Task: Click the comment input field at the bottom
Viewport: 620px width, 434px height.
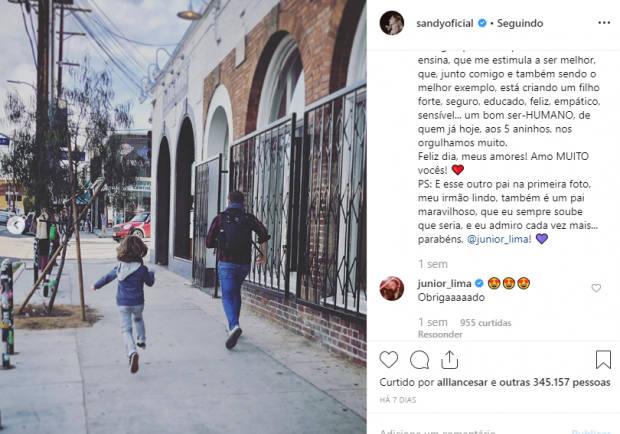Action: pyautogui.click(x=473, y=431)
